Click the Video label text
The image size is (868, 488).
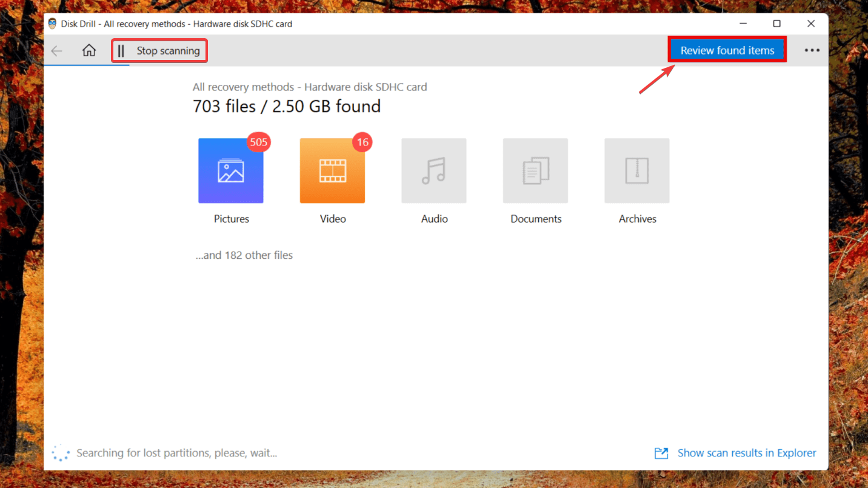333,219
